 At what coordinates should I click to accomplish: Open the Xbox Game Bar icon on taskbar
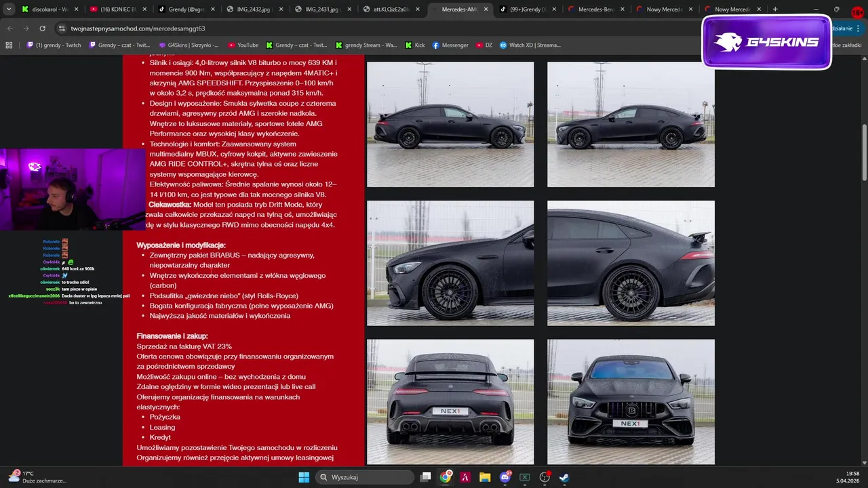pos(524,477)
